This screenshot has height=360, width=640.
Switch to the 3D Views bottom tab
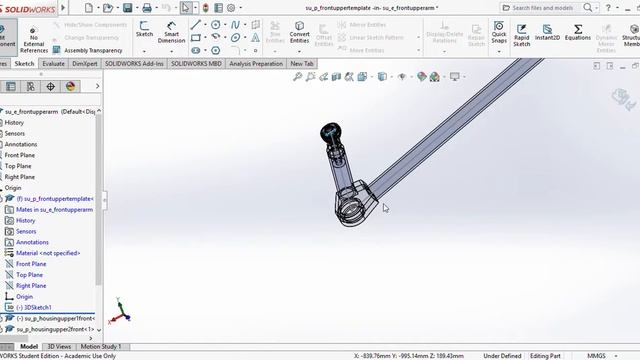(x=59, y=347)
